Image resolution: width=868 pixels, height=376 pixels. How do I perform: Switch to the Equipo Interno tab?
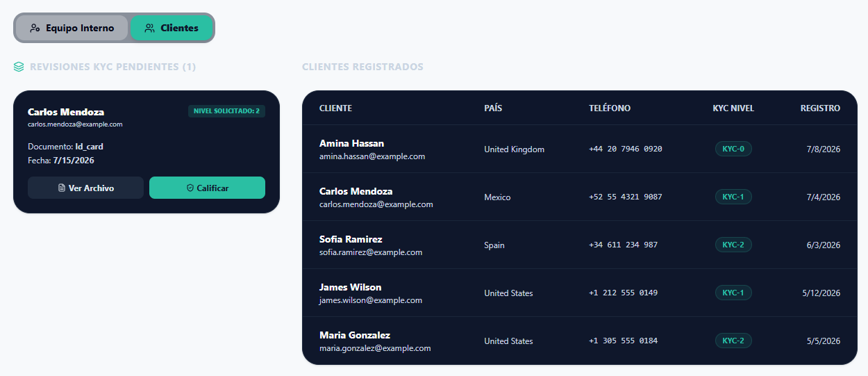click(x=72, y=28)
